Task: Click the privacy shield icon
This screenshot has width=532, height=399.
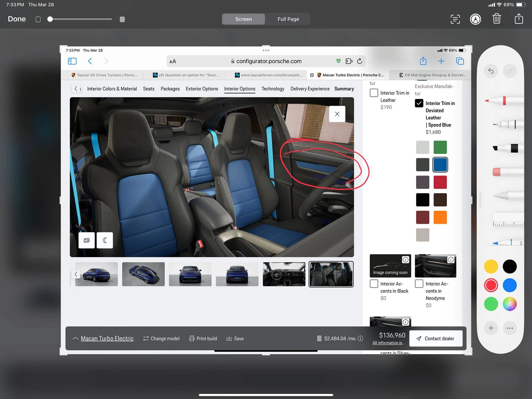Action: [338, 61]
